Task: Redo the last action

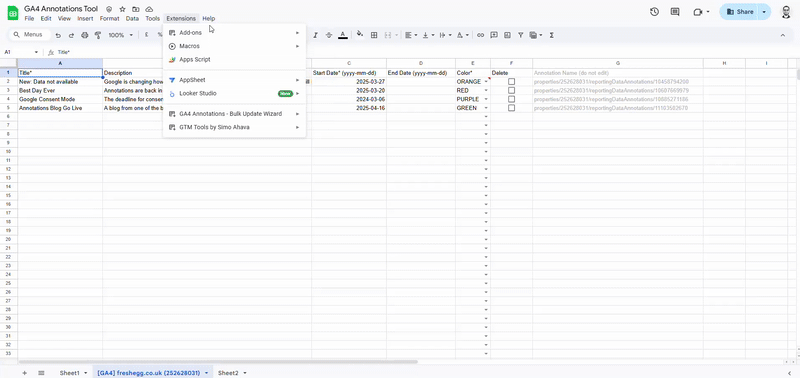Action: tap(71, 35)
